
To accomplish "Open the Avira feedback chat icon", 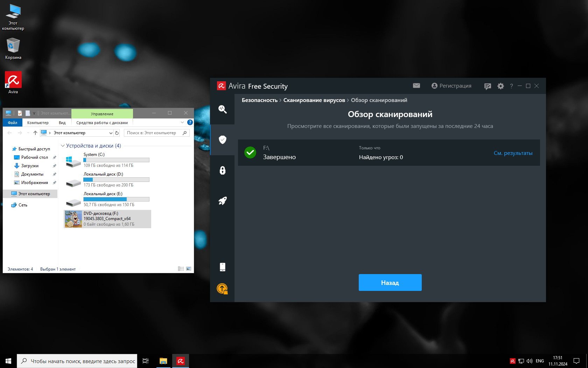I will click(x=488, y=86).
